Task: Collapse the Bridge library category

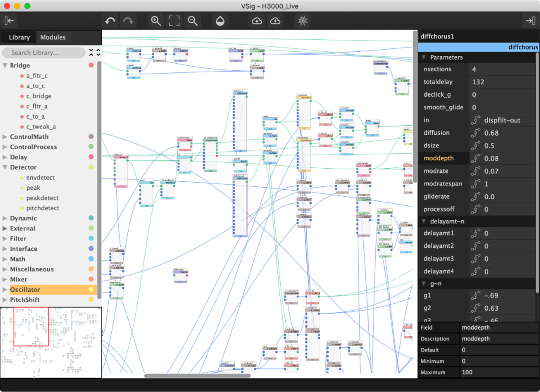Action: (5, 65)
